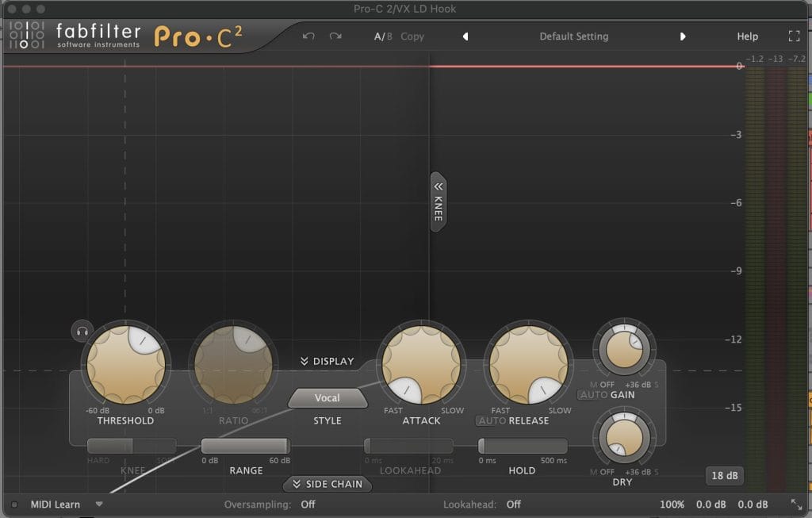Click the 18 dB display range button
Viewport: 812px width, 518px height.
(724, 476)
